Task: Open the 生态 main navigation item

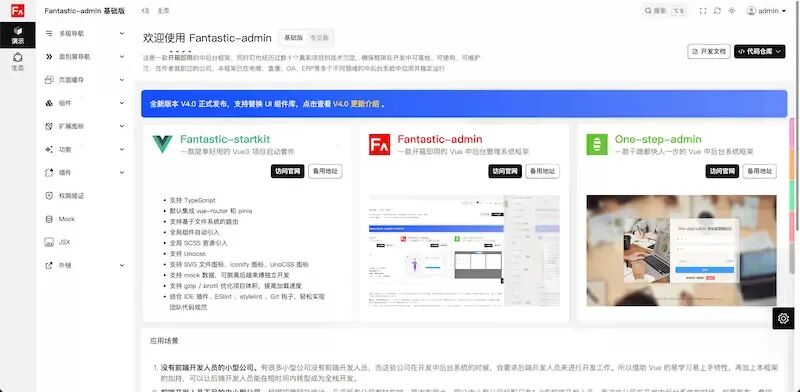Action: click(17, 61)
